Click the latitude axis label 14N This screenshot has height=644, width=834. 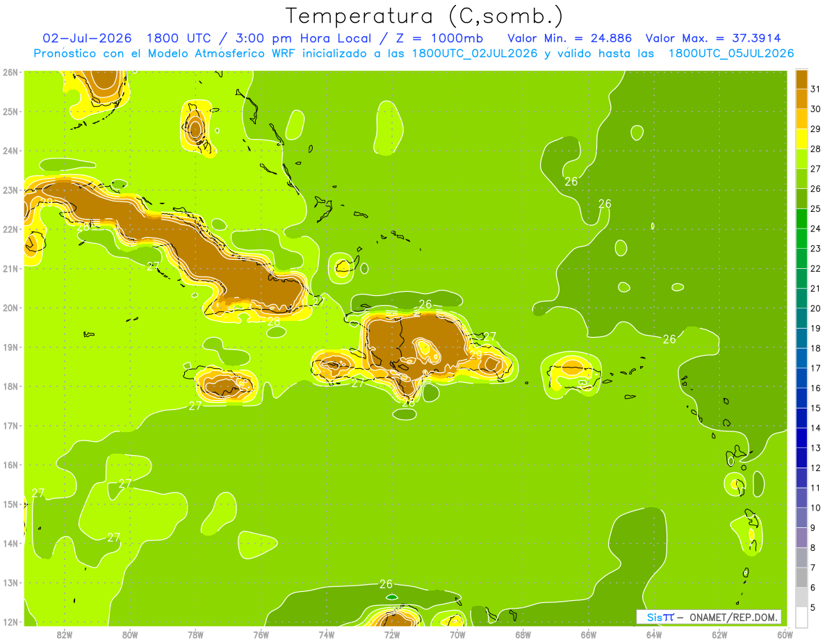10,543
